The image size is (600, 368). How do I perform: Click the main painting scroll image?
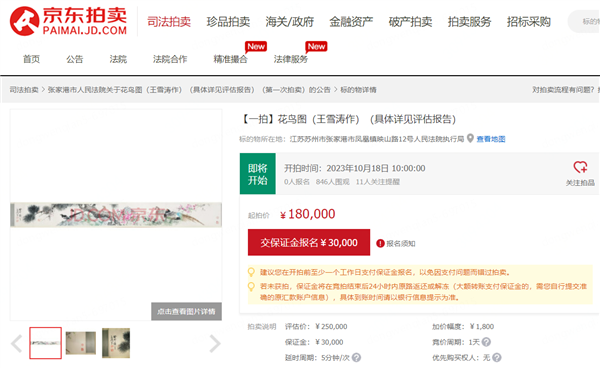[116, 215]
